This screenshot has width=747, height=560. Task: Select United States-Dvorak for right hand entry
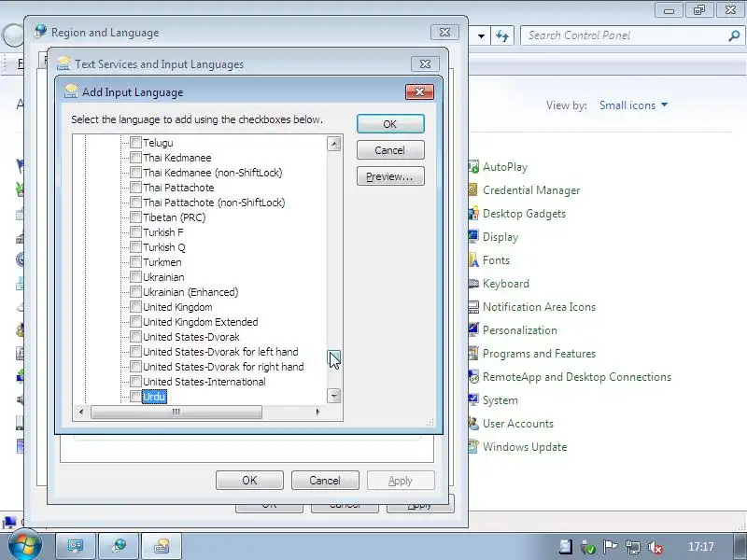223,367
